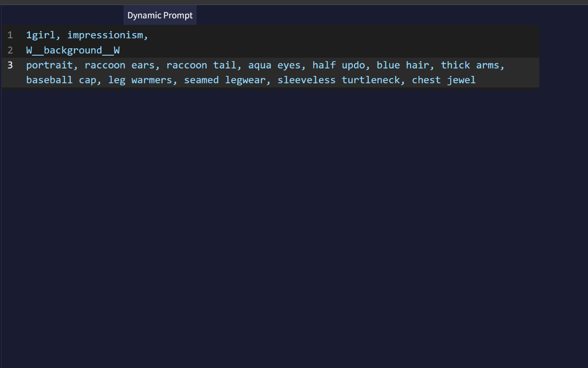Viewport: 588px width, 368px height.
Task: Click line number 1 in the gutter
Action: [10, 35]
